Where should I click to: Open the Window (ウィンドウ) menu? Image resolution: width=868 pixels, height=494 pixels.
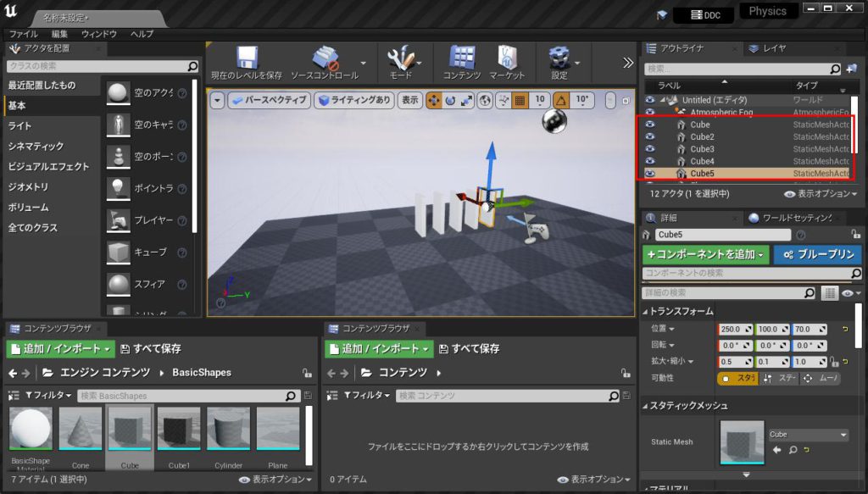98,34
